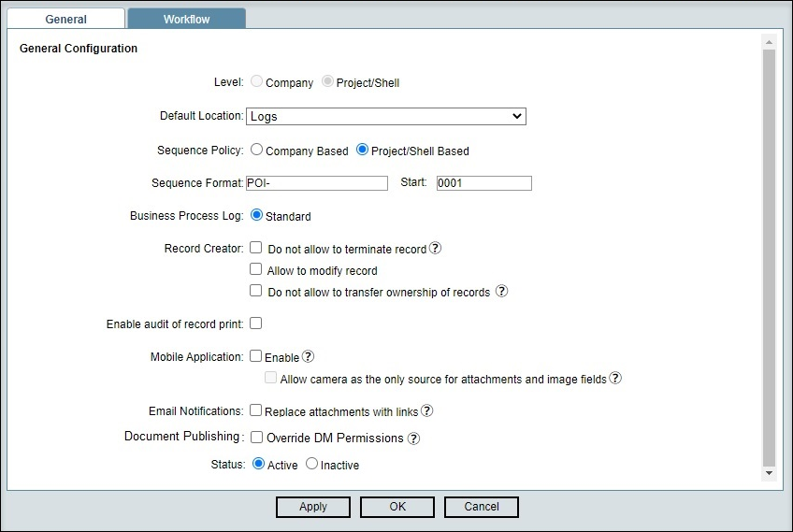This screenshot has width=793, height=532.
Task: Open help icon for transfer ownership of records
Action: point(501,292)
